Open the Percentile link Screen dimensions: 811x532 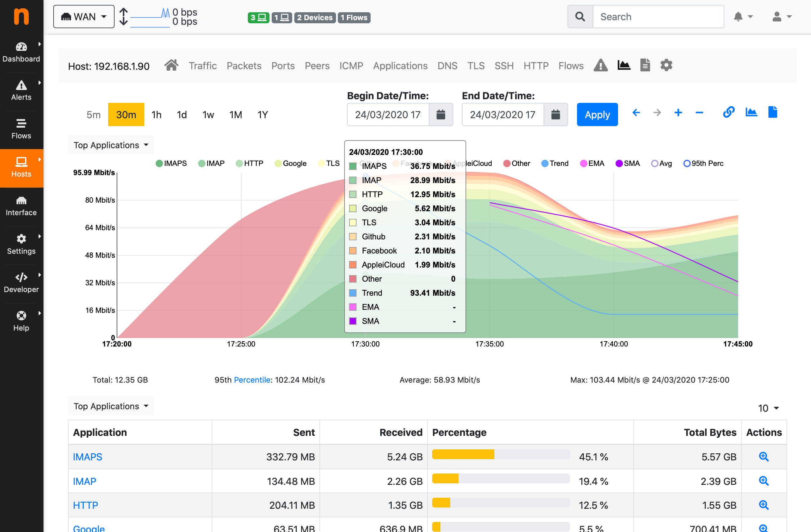tap(252, 380)
